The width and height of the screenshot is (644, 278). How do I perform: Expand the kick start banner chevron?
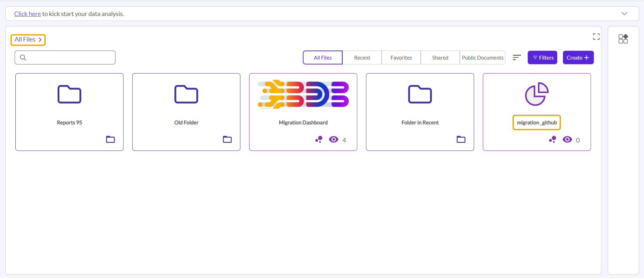click(624, 14)
